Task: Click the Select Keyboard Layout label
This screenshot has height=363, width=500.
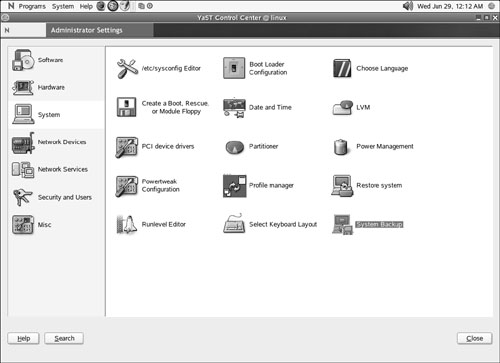Action: 283,224
